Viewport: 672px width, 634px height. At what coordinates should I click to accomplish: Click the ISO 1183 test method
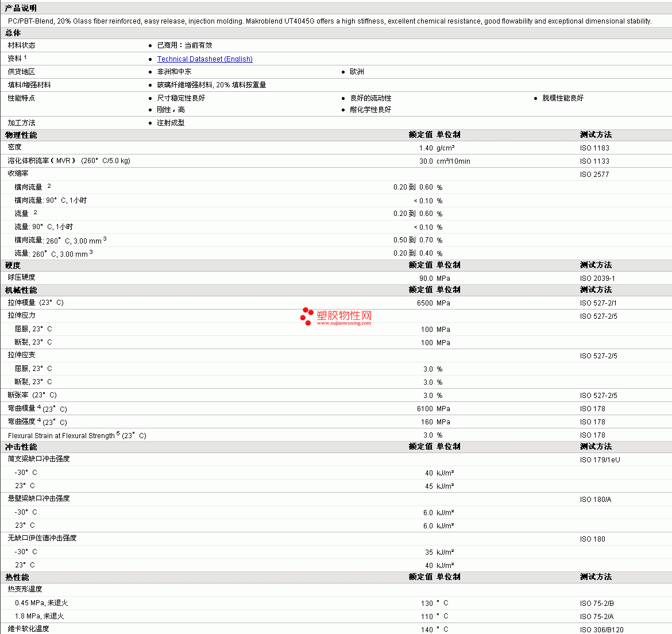(594, 148)
